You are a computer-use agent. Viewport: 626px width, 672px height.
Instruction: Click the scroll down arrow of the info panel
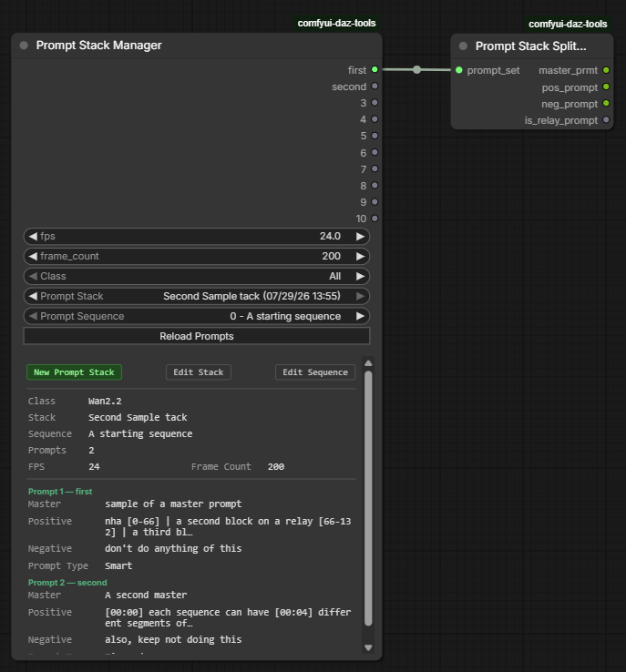pyautogui.click(x=368, y=647)
